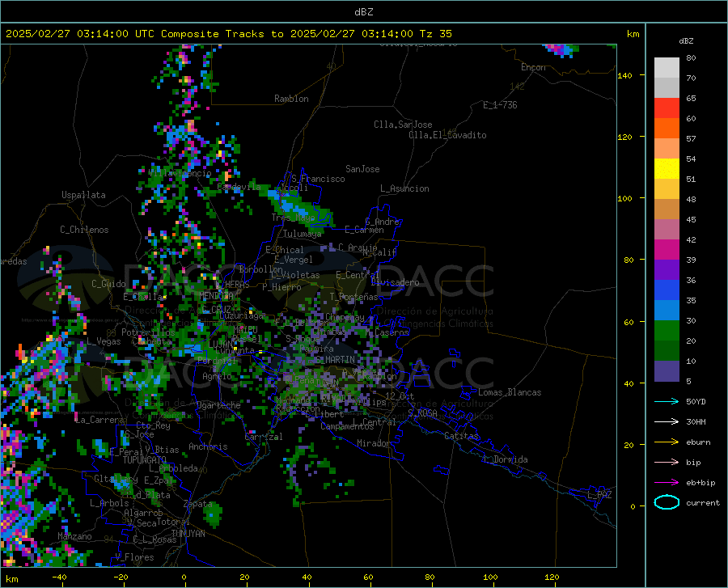This screenshot has width=728, height=588.
Task: Select the TUNUYAN map label
Action: (188, 533)
